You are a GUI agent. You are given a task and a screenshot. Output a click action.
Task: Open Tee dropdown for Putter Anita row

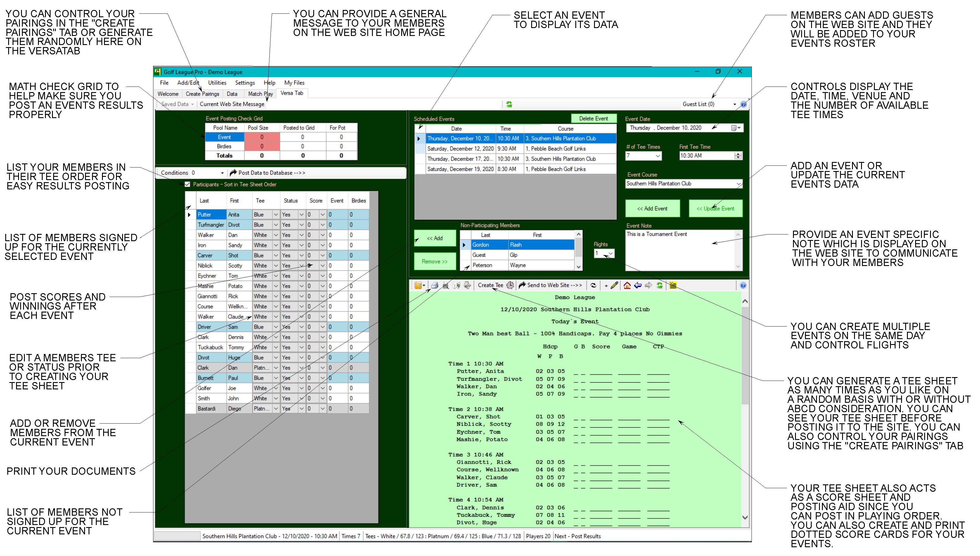[x=276, y=215]
